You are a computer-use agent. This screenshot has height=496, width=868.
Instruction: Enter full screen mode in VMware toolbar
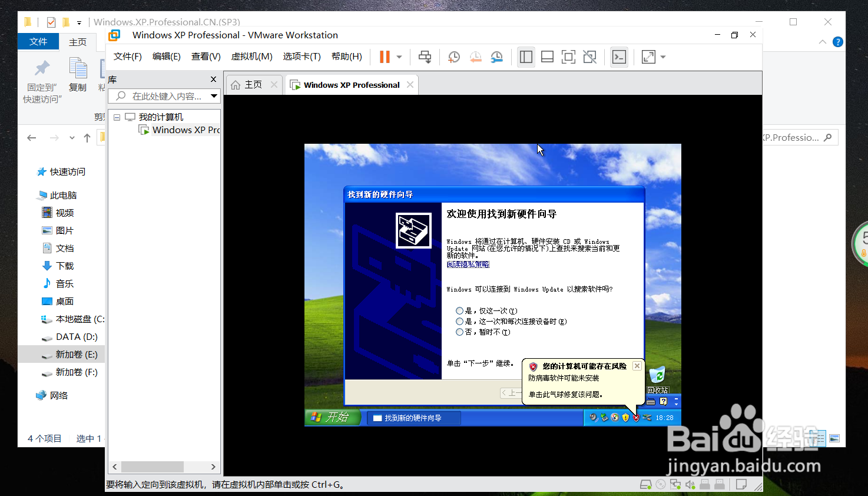coord(568,57)
